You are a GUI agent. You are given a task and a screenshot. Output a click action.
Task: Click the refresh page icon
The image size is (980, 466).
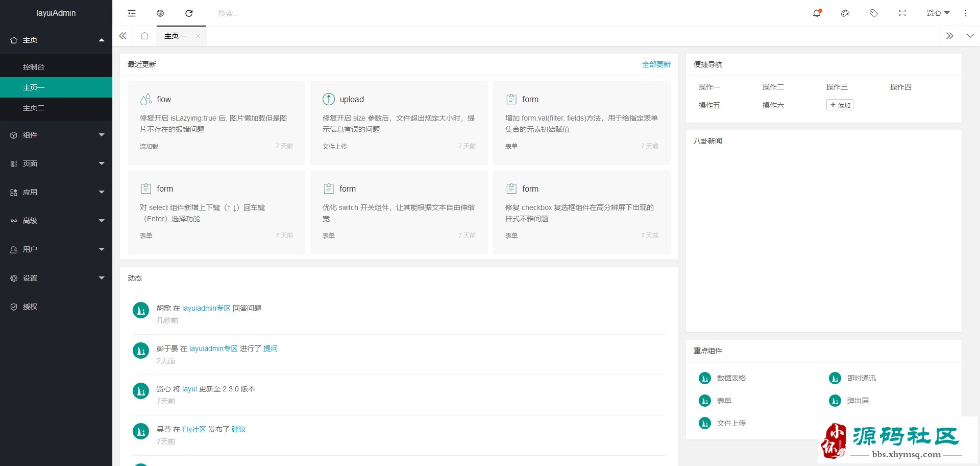(x=189, y=13)
